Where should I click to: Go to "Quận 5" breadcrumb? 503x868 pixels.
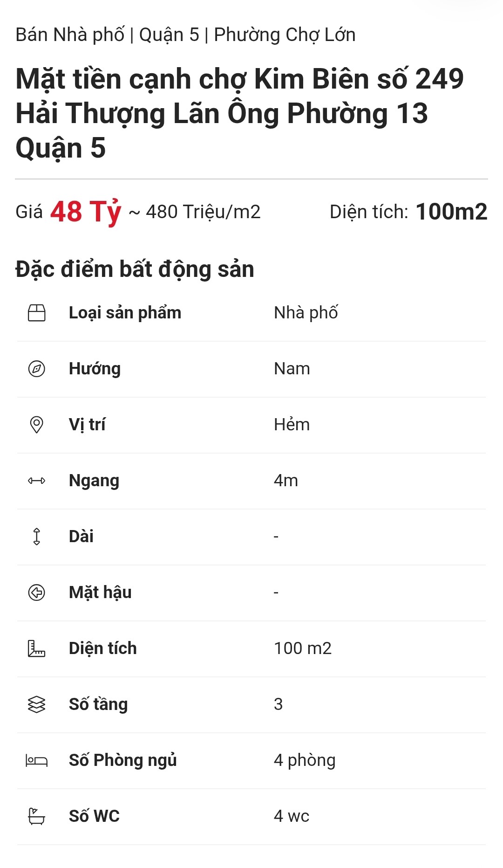(x=169, y=35)
